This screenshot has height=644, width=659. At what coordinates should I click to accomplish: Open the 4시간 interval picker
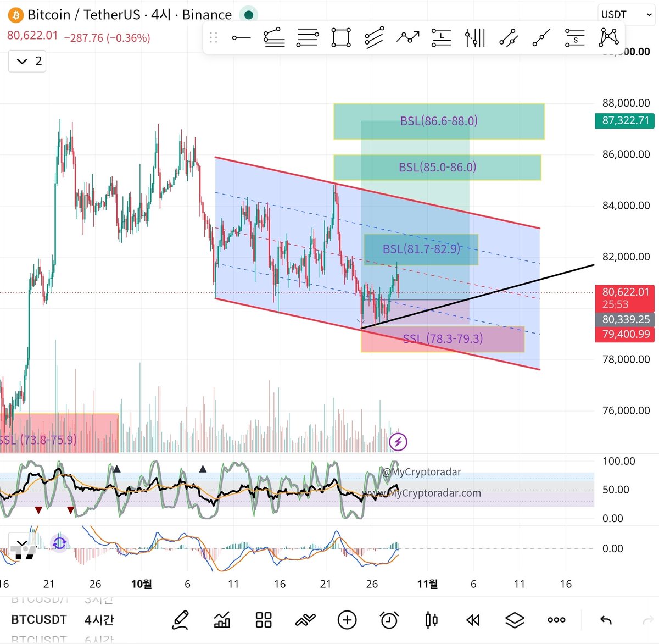tap(99, 620)
